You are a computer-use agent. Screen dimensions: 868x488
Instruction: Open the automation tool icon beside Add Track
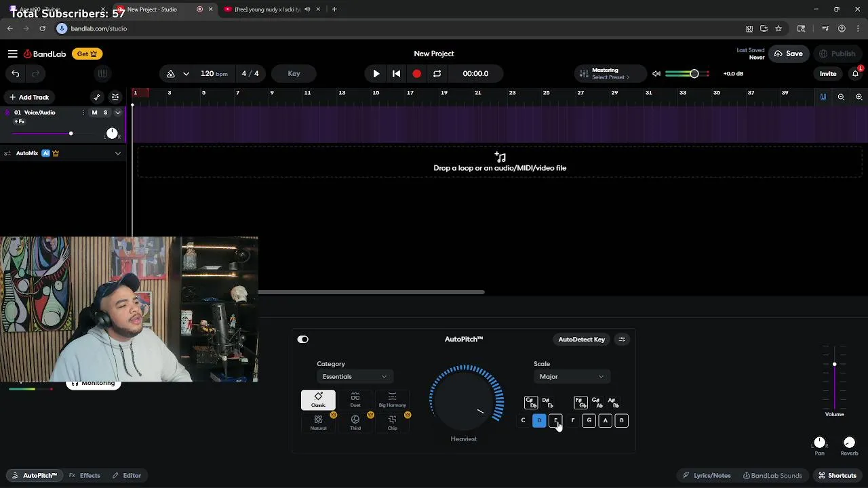(x=97, y=97)
